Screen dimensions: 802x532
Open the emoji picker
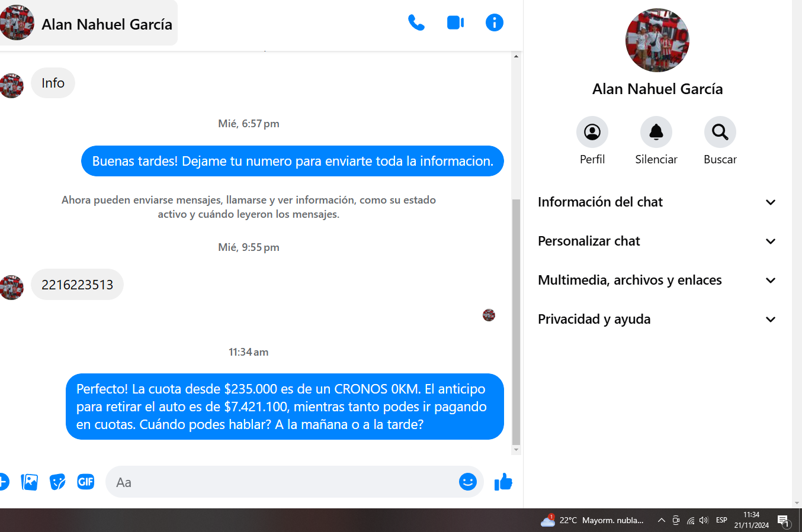pos(468,482)
